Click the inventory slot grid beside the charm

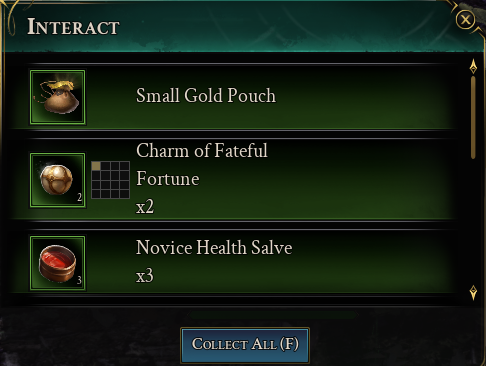(110, 180)
